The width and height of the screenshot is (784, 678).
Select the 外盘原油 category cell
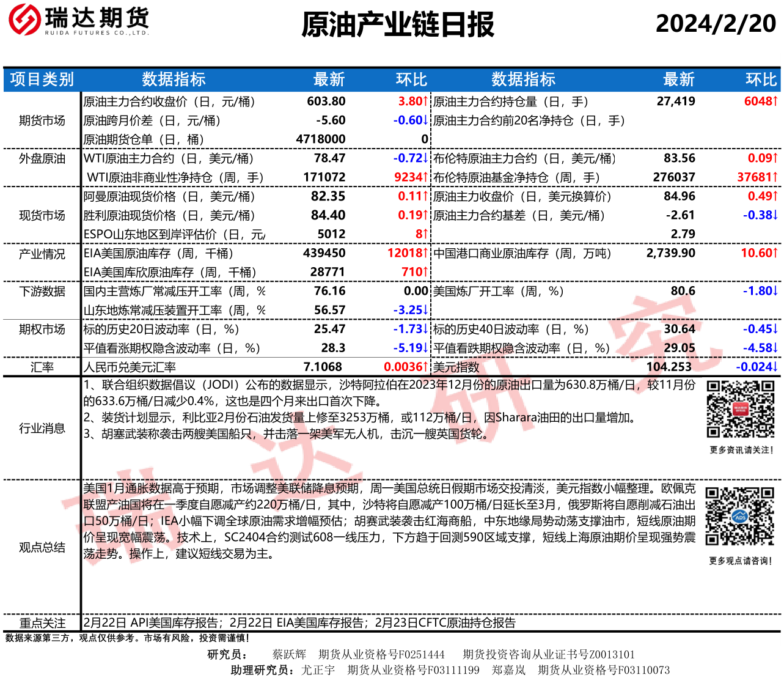pyautogui.click(x=42, y=158)
